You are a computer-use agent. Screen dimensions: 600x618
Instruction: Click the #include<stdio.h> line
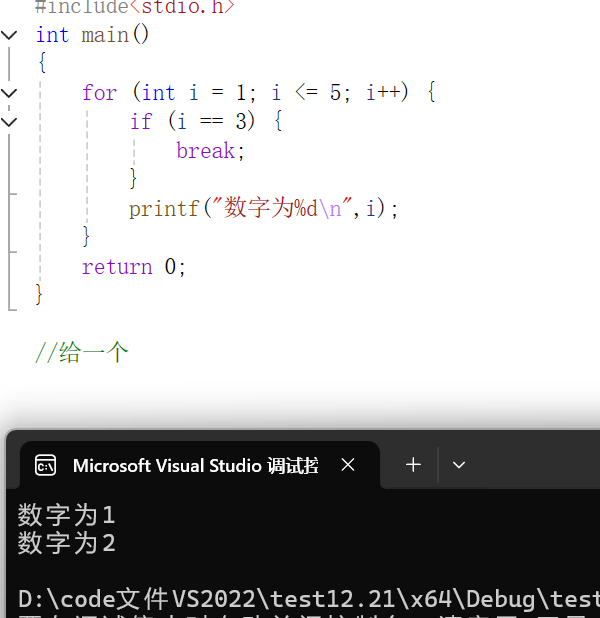click(135, 7)
